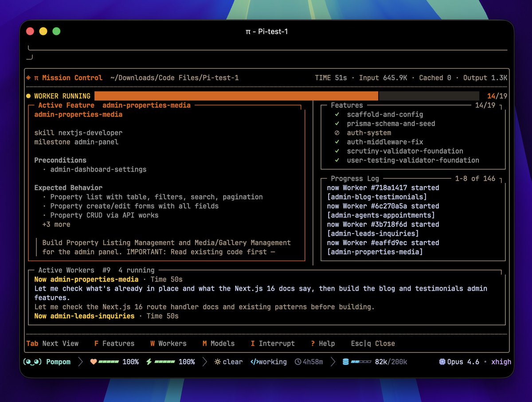The width and height of the screenshot is (532, 402).
Task: Click the yellow WORKER RUNNING status dot
Action: tap(28, 96)
